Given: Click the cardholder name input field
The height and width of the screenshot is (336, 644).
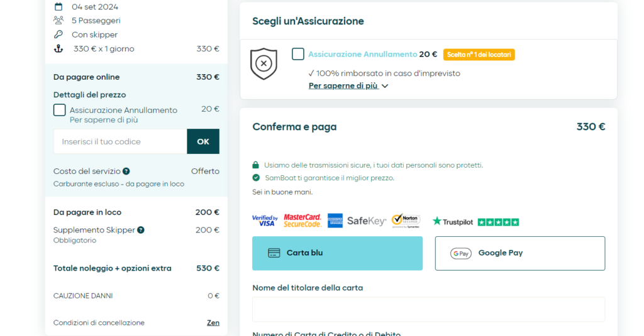Looking at the screenshot, I should coord(428,310).
